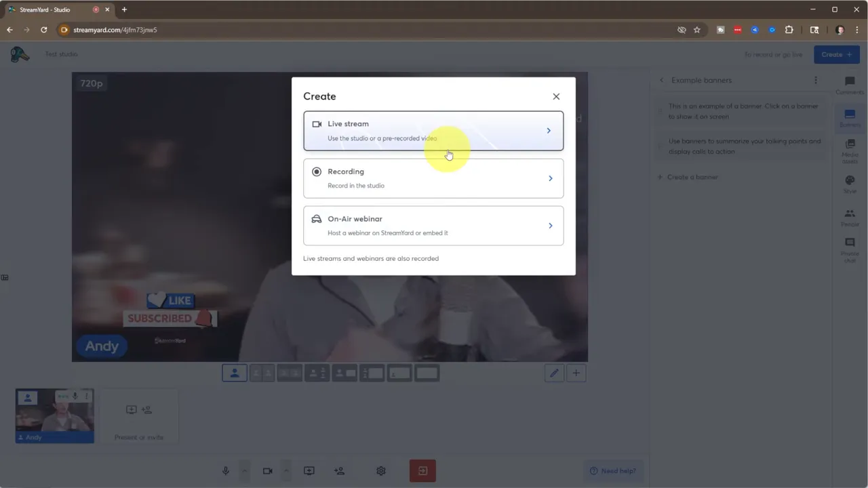868x488 pixels.
Task: Expand the Example banners overflow menu
Action: (816, 80)
